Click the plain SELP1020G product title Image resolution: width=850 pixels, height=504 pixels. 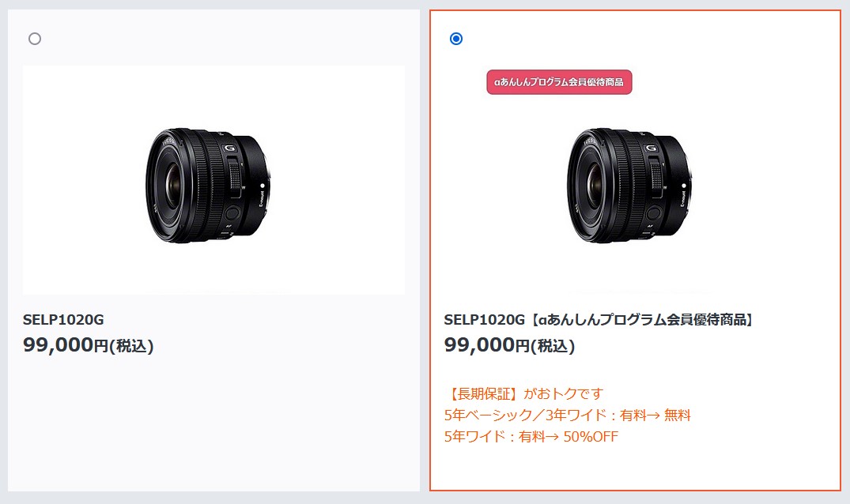63,319
